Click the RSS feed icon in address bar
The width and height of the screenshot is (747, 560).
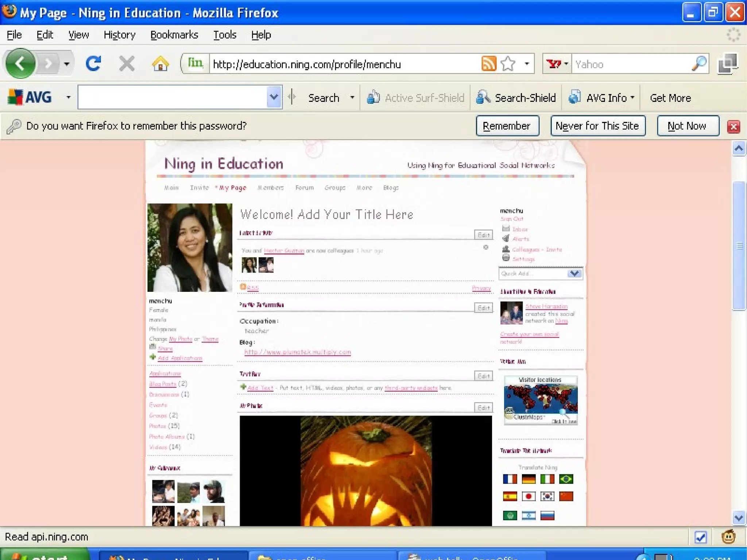(488, 63)
